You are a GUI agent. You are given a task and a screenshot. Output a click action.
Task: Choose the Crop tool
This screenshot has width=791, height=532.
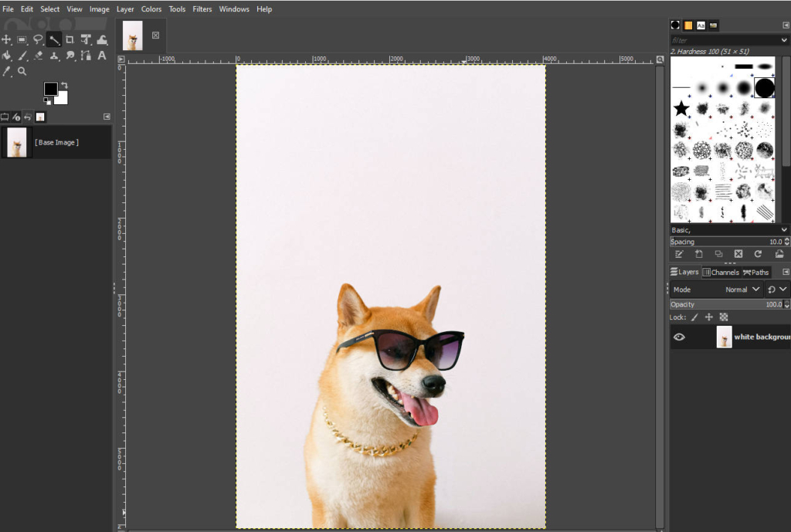click(x=69, y=39)
